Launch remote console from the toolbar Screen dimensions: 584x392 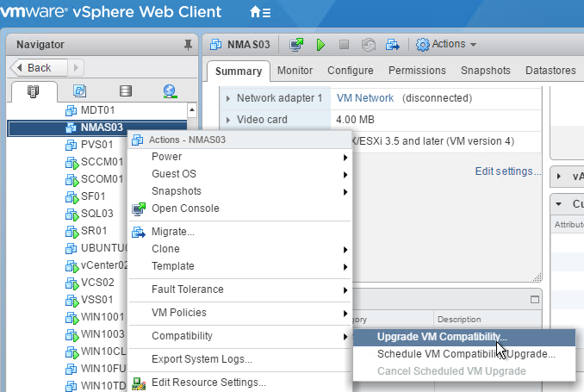tap(296, 45)
